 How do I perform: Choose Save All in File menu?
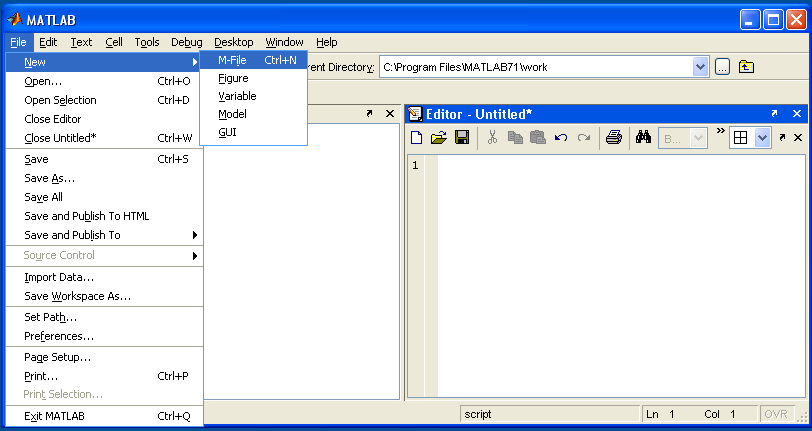click(x=104, y=197)
